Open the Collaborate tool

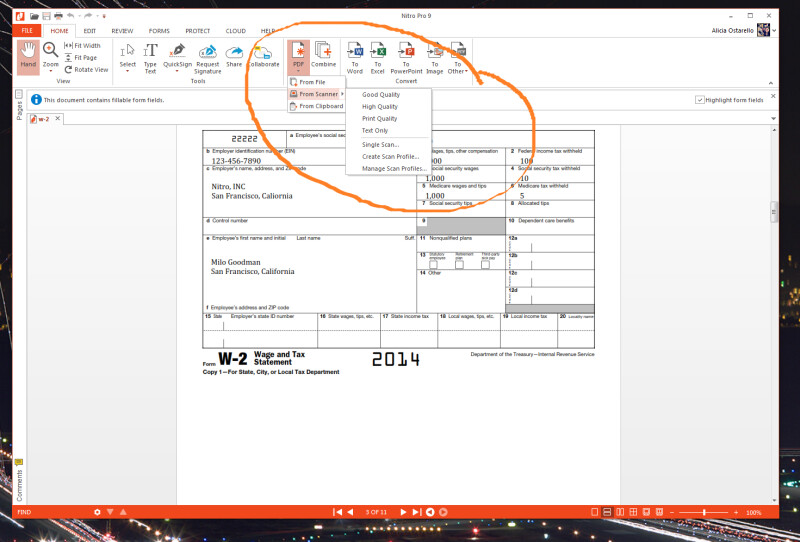pyautogui.click(x=264, y=55)
